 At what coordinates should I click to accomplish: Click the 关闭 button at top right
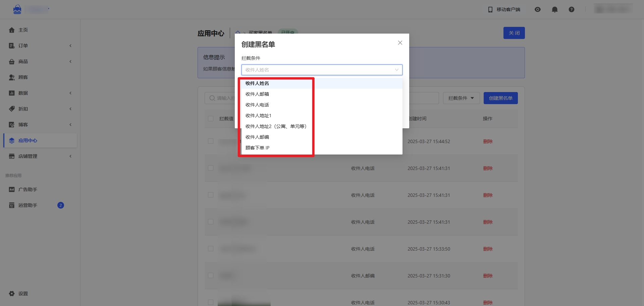point(514,33)
